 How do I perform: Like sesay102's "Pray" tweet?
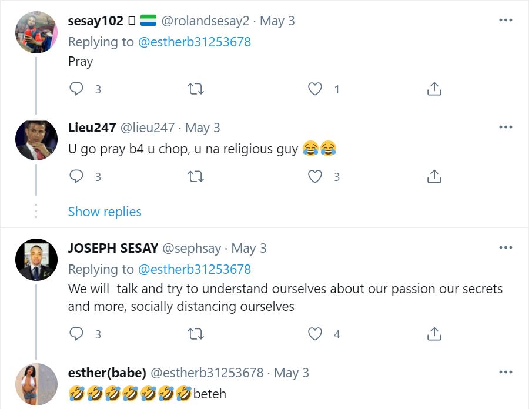tap(315, 89)
